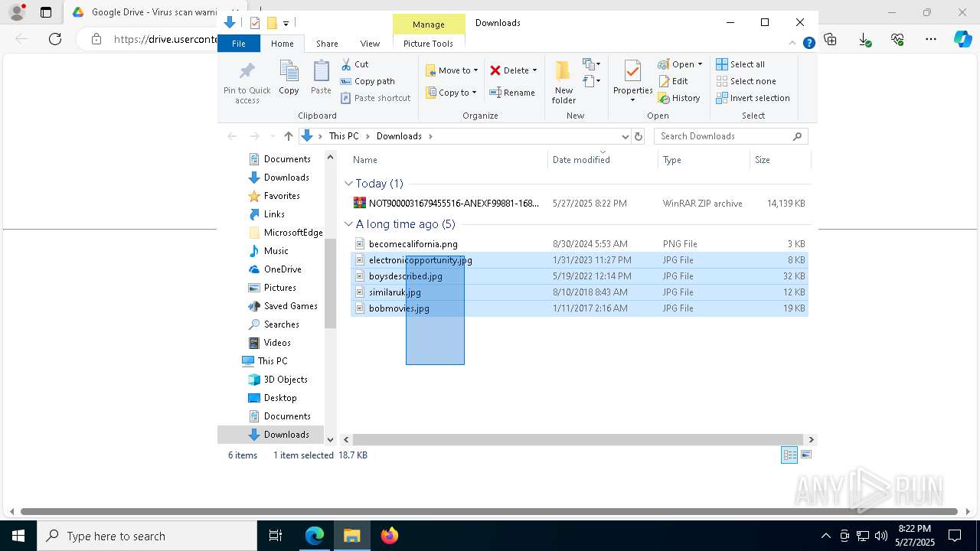This screenshot has height=551, width=980.
Task: Sort by Size column header
Action: tap(779, 160)
